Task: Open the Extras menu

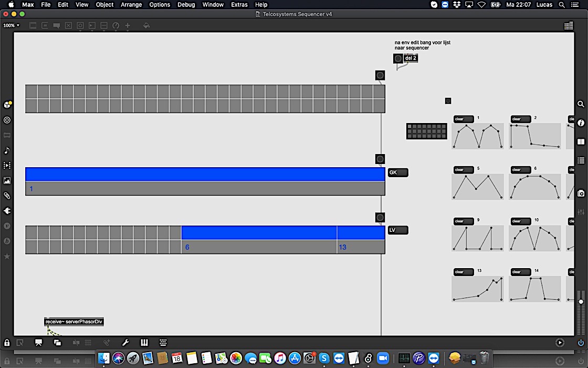Action: (x=239, y=5)
